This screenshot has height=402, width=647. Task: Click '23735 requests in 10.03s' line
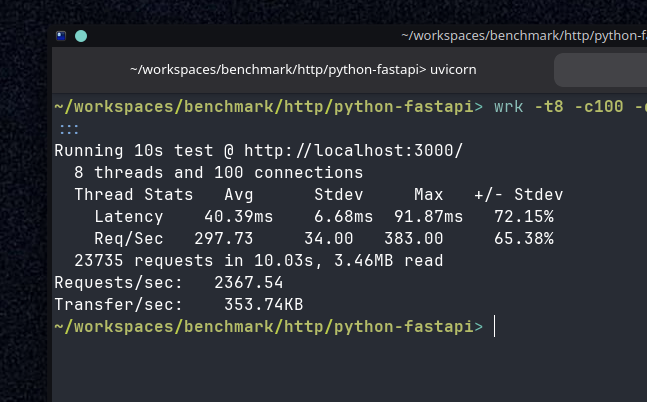tap(194, 261)
